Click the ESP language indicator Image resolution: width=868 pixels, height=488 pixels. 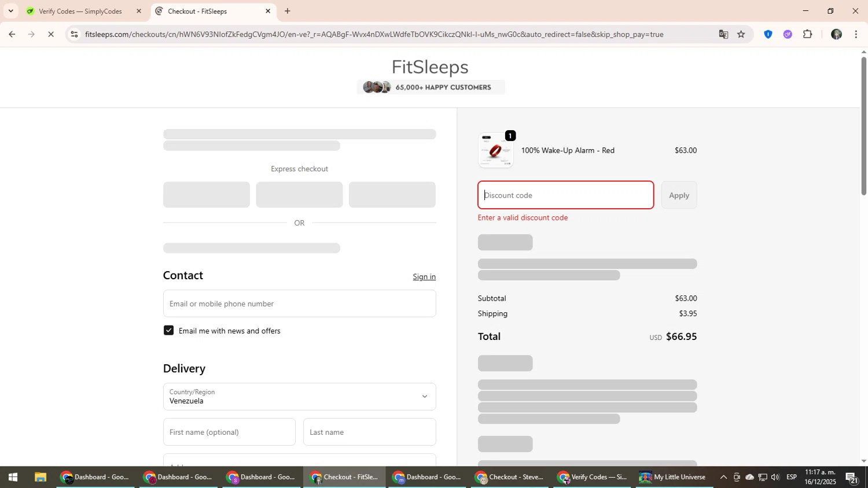[x=792, y=477]
